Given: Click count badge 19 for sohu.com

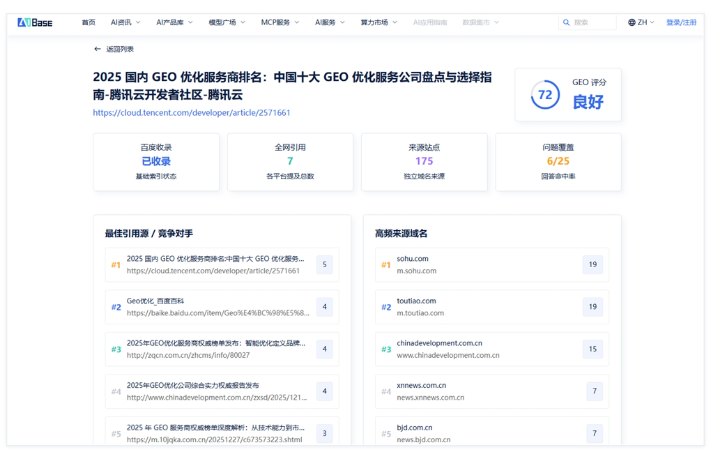Looking at the screenshot, I should pos(593,265).
